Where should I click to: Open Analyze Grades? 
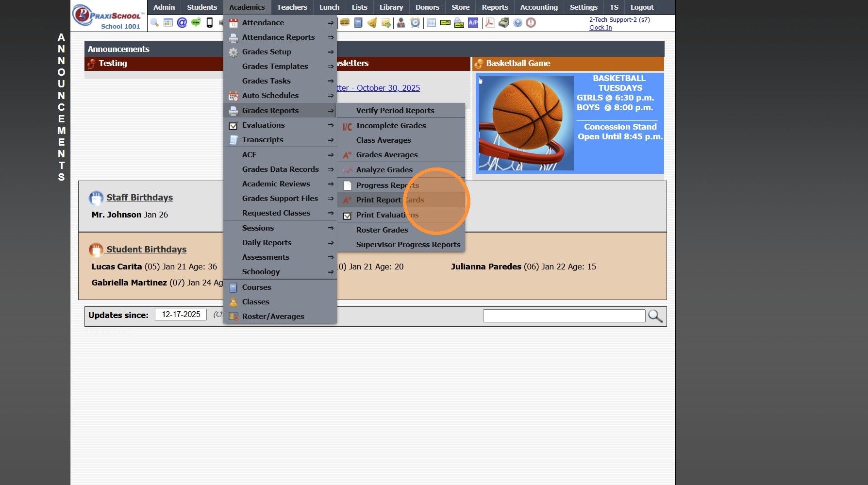(x=401, y=170)
